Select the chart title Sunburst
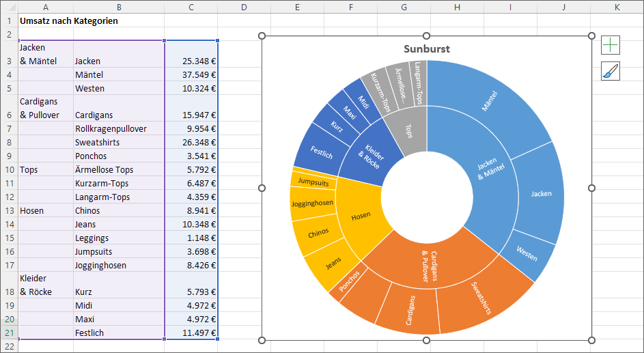Screen dimensions: 644x353 426,49
